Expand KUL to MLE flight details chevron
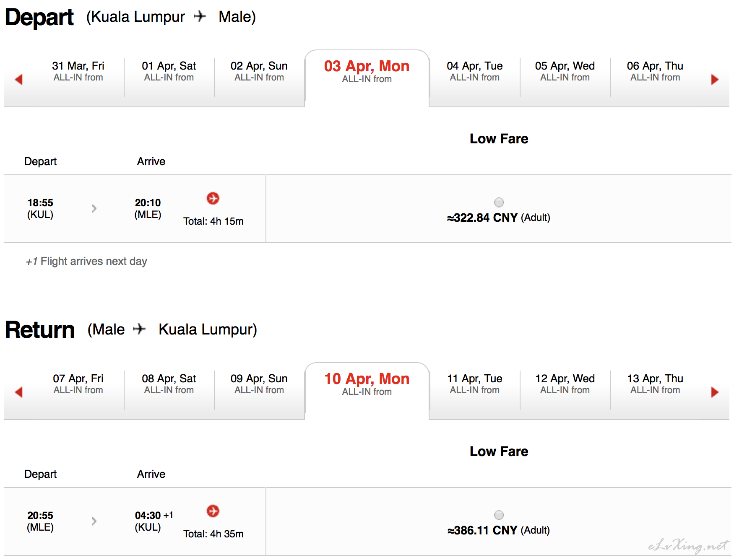 (x=94, y=208)
